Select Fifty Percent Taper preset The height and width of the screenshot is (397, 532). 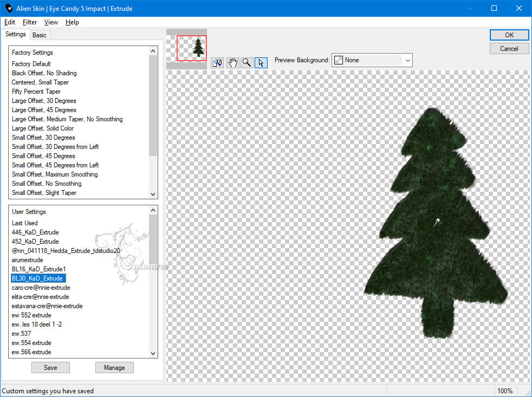pos(36,92)
